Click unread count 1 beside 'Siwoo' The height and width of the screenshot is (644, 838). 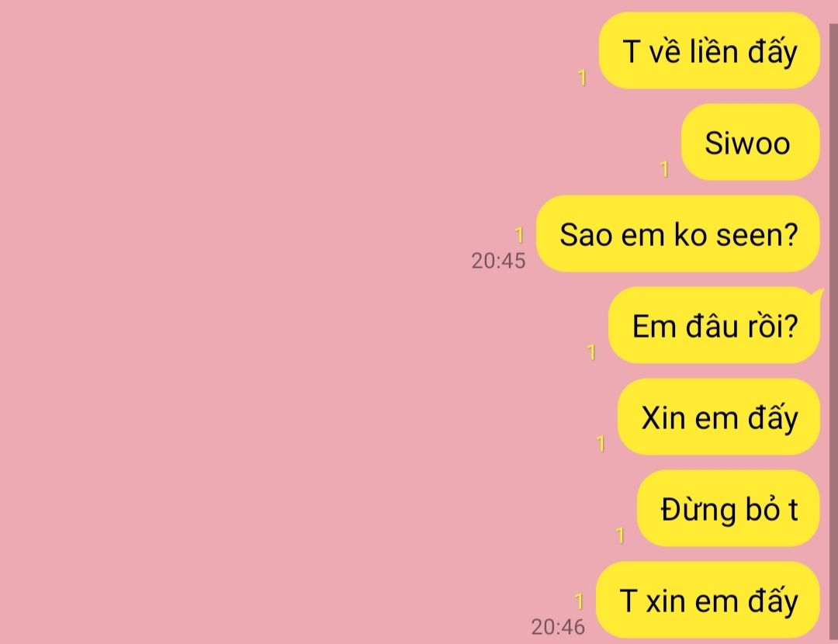coord(664,169)
